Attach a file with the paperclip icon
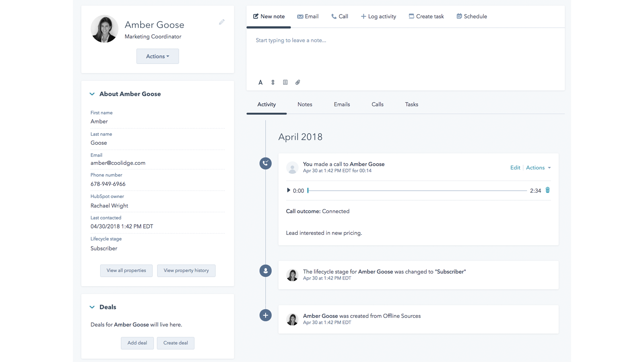 [298, 82]
